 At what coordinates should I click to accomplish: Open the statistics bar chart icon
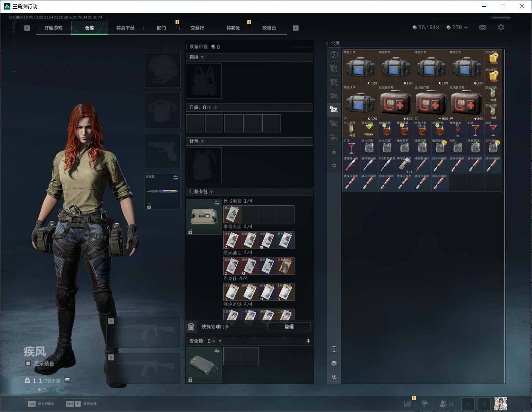[408, 404]
